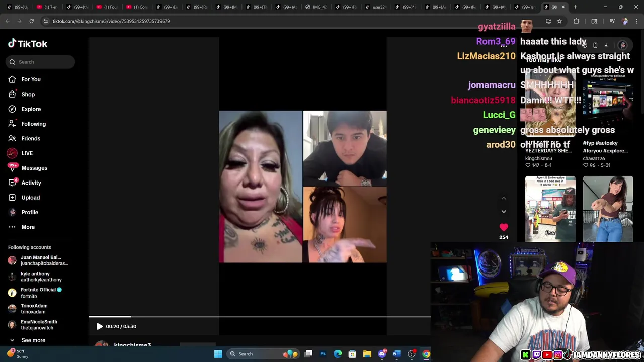Viewport: 644px width, 362px height.
Task: Click the Windows taskbar Search box
Action: coord(263,354)
